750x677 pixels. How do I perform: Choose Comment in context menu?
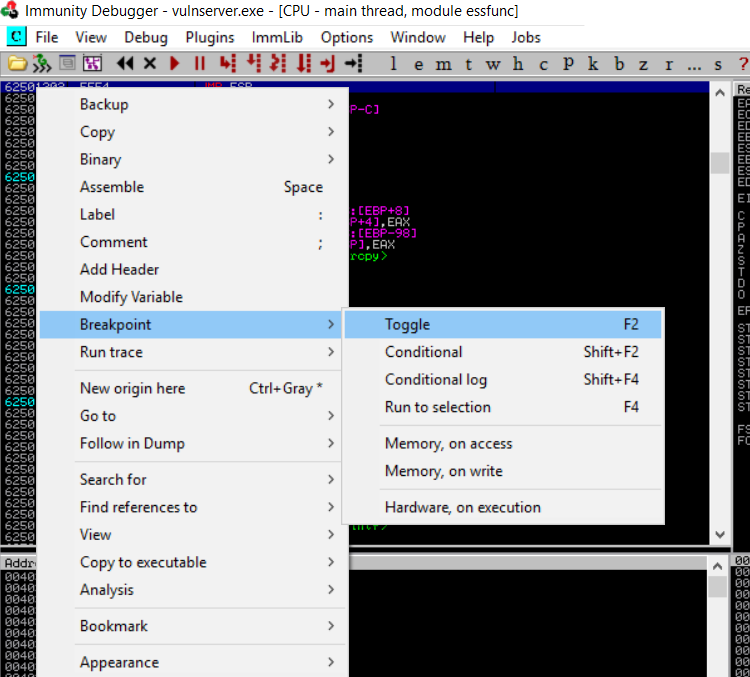(190, 242)
